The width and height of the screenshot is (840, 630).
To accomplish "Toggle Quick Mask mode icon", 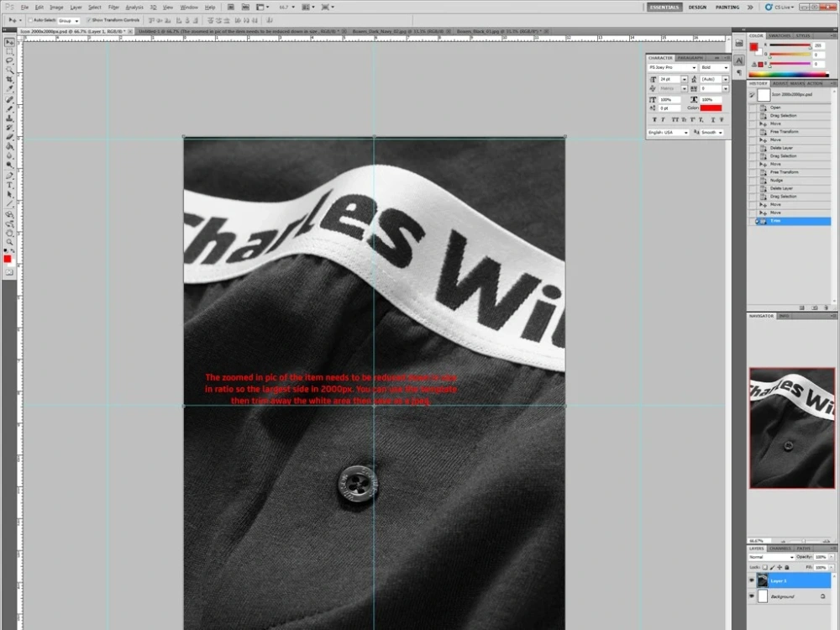I will point(9,272).
